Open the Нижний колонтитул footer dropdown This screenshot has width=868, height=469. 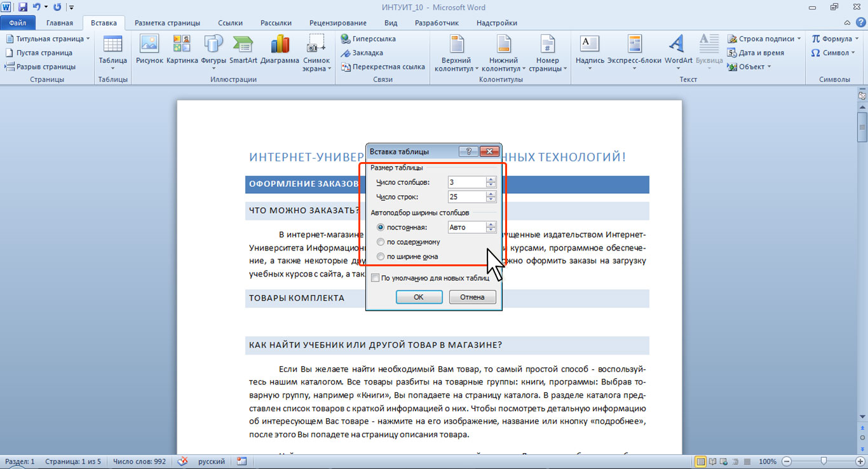point(503,53)
